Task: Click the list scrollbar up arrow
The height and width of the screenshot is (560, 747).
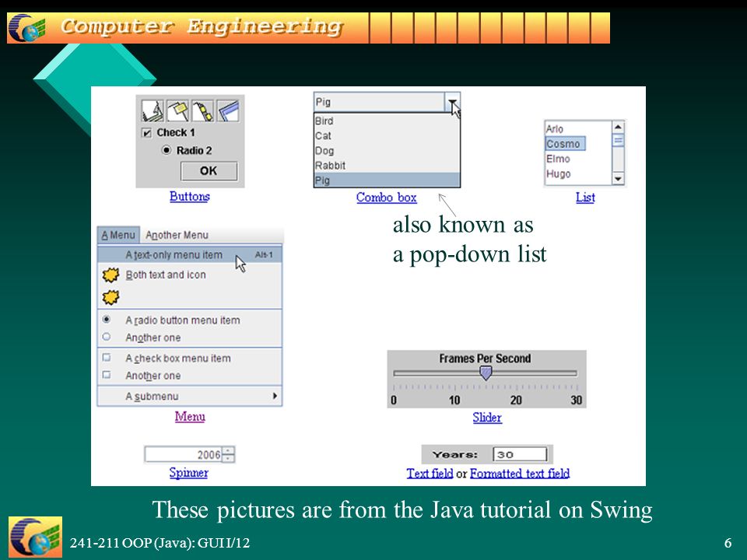Action: [618, 127]
